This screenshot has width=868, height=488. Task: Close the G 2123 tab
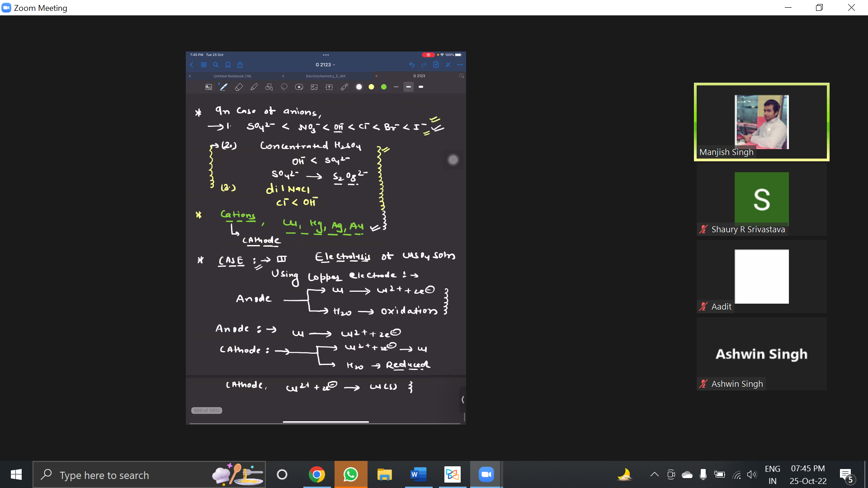pyautogui.click(x=377, y=76)
